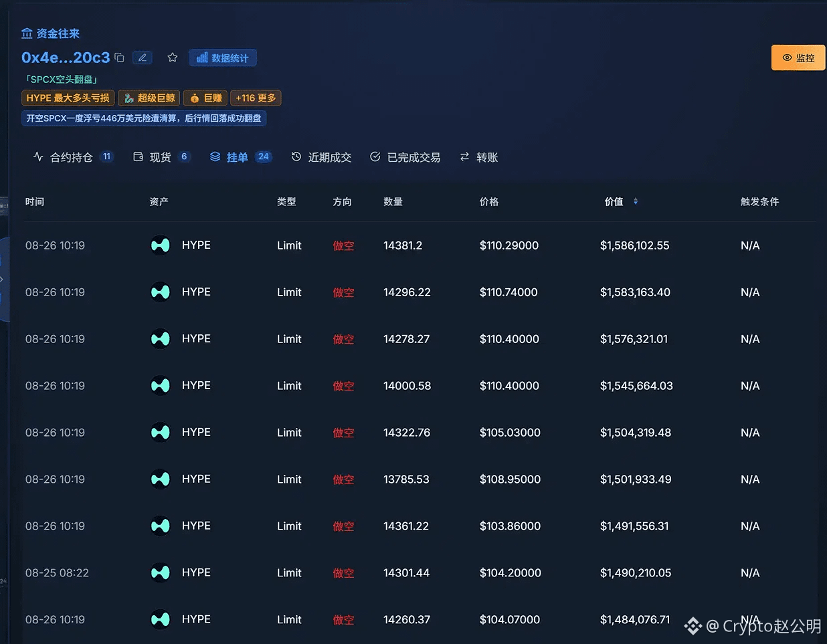This screenshot has height=644, width=827.
Task: Favorite the address with the star icon
Action: [173, 58]
